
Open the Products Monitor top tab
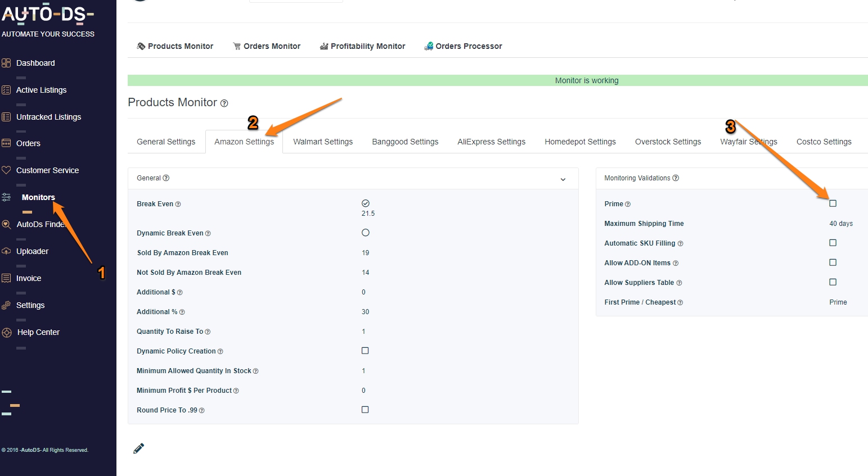(x=175, y=46)
